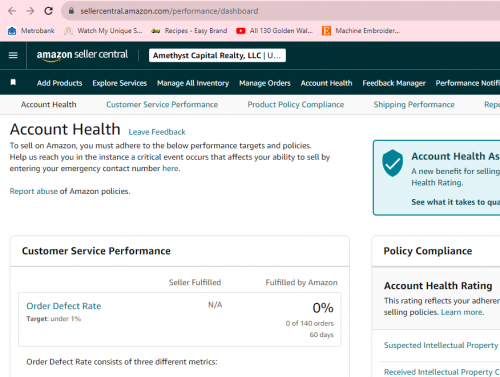The image size is (500, 377).
Task: Open the Metrobank bookmark
Action: click(31, 31)
